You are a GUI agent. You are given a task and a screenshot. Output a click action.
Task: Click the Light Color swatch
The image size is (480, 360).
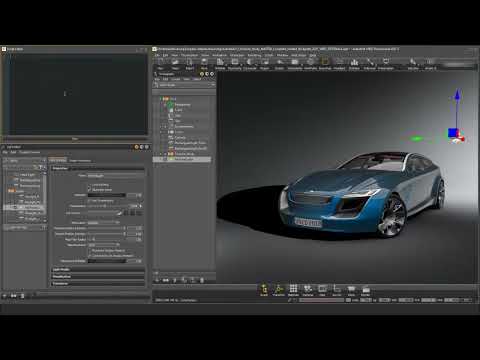click(x=102, y=213)
